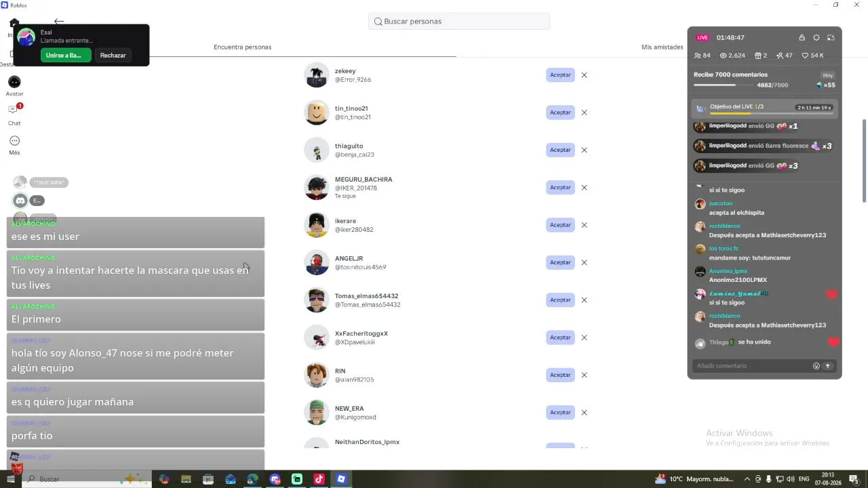Open Discord from the taskbar
Viewport: 868px width, 488px height.
tap(275, 479)
